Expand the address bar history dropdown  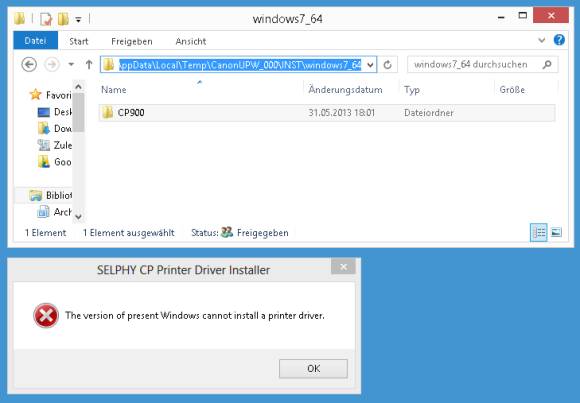[x=370, y=65]
